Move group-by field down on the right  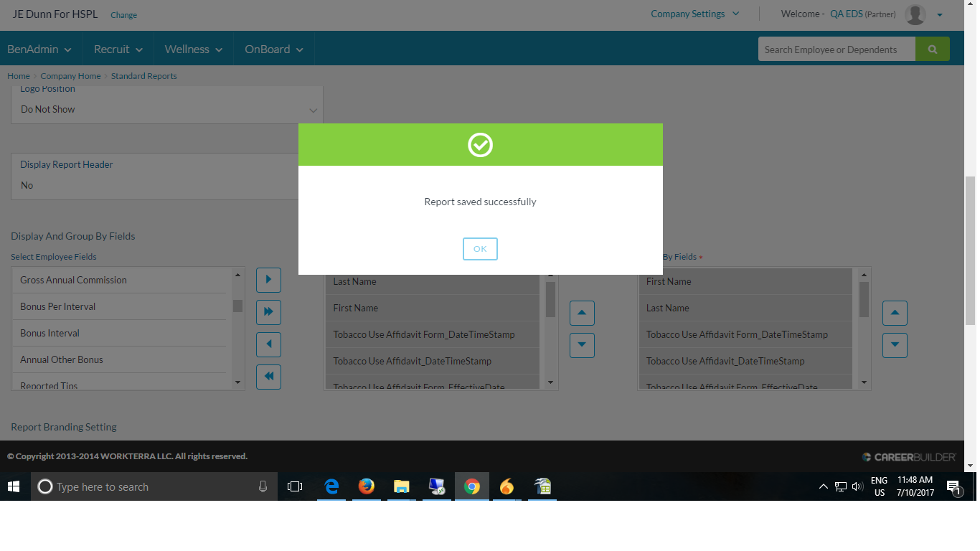tap(894, 345)
